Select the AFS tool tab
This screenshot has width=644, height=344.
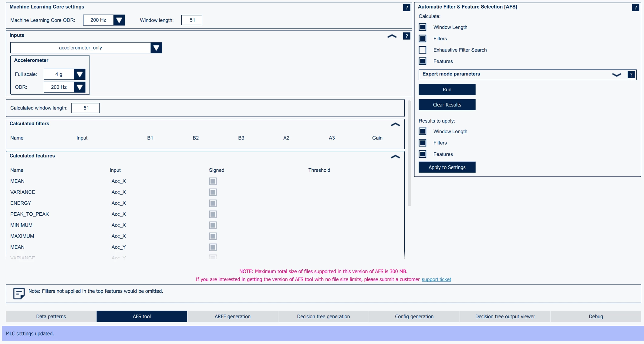click(x=142, y=316)
